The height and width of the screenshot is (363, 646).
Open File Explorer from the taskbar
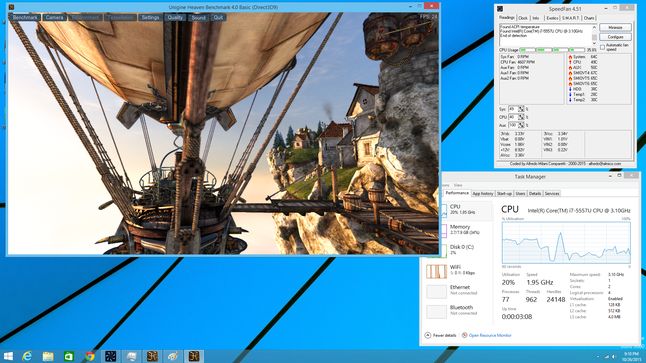(x=48, y=356)
